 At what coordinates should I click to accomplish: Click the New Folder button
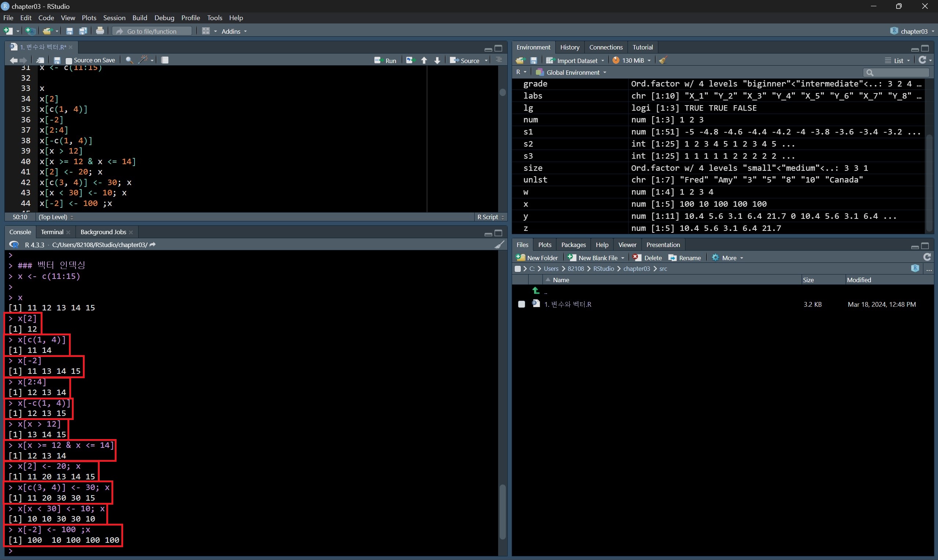pos(537,258)
